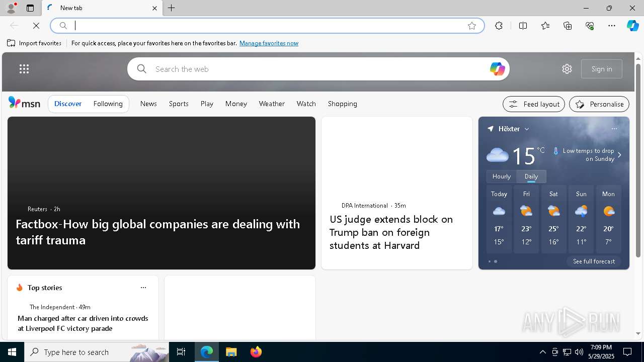Open Top stories more options ellipsis
The image size is (644, 362).
click(143, 288)
